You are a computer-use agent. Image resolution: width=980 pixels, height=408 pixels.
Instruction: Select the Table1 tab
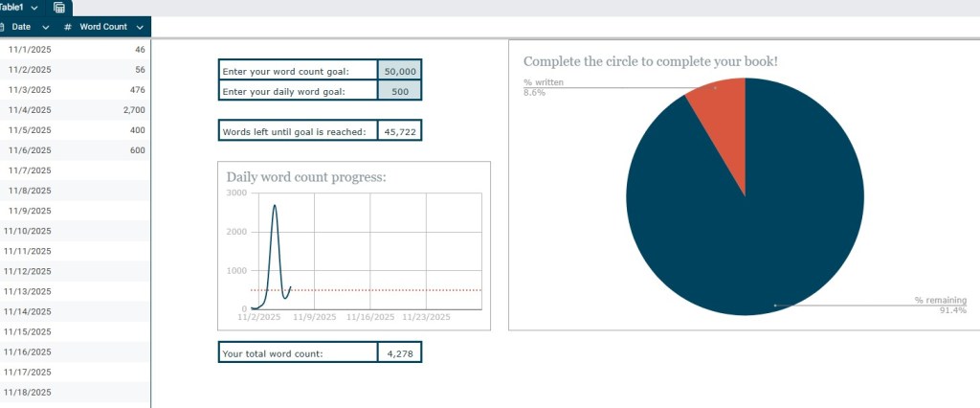13,7
